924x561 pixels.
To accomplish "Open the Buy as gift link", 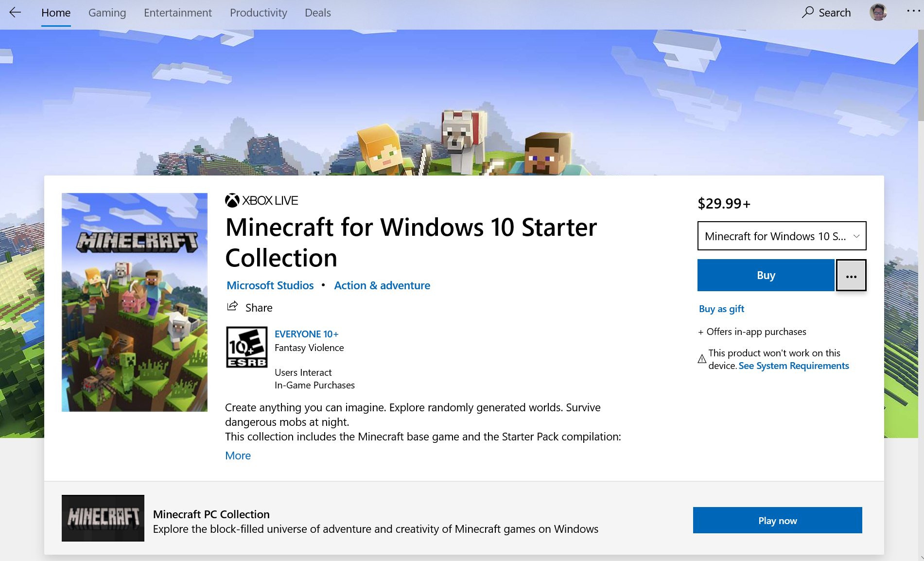I will point(721,309).
